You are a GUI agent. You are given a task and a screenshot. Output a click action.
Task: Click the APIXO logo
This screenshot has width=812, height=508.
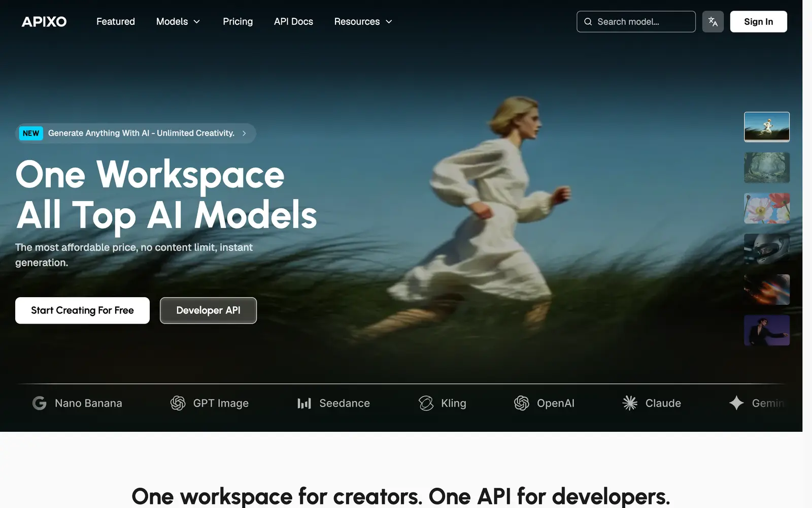tap(44, 21)
